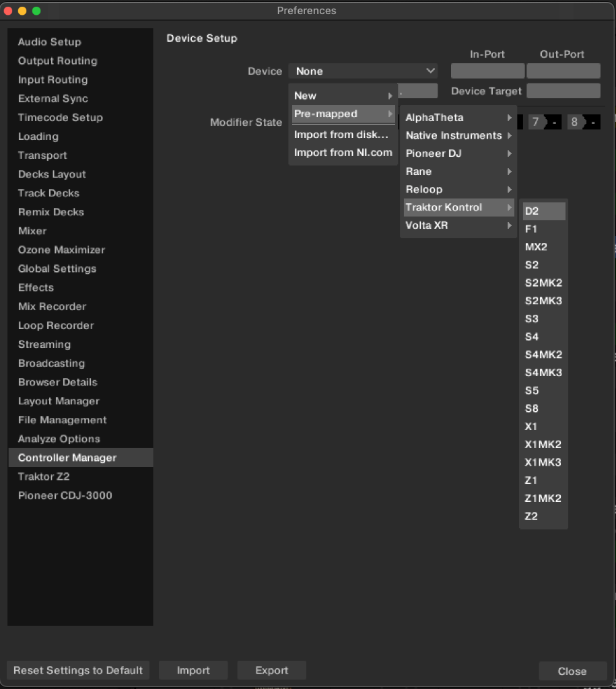
Task: Click the In-Port field
Action: click(487, 71)
